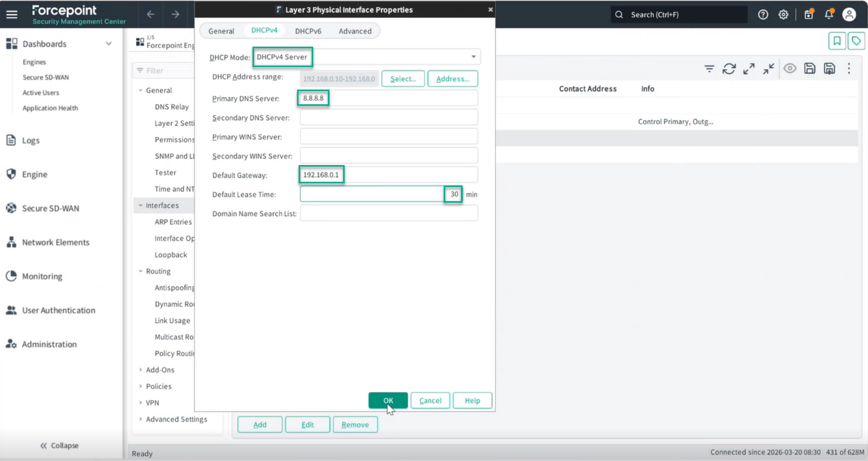This screenshot has height=461, width=868.
Task: Click the save and refresh disk icon
Action: 830,69
